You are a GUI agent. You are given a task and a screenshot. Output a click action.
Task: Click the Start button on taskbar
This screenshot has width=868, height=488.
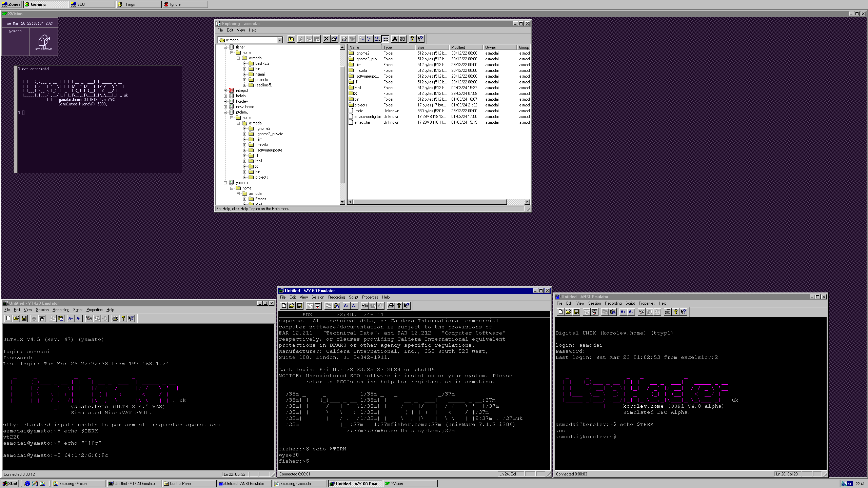[x=10, y=484]
